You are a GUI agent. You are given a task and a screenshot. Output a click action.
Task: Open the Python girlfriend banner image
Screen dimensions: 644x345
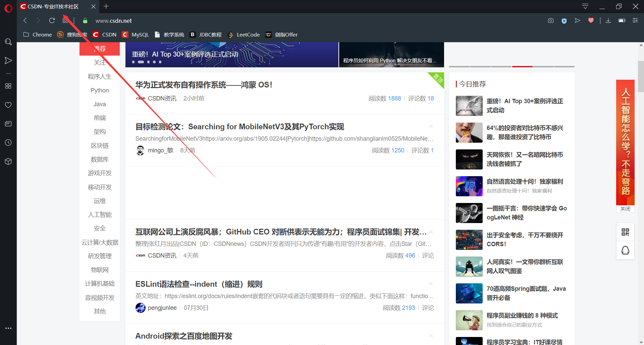click(x=391, y=55)
